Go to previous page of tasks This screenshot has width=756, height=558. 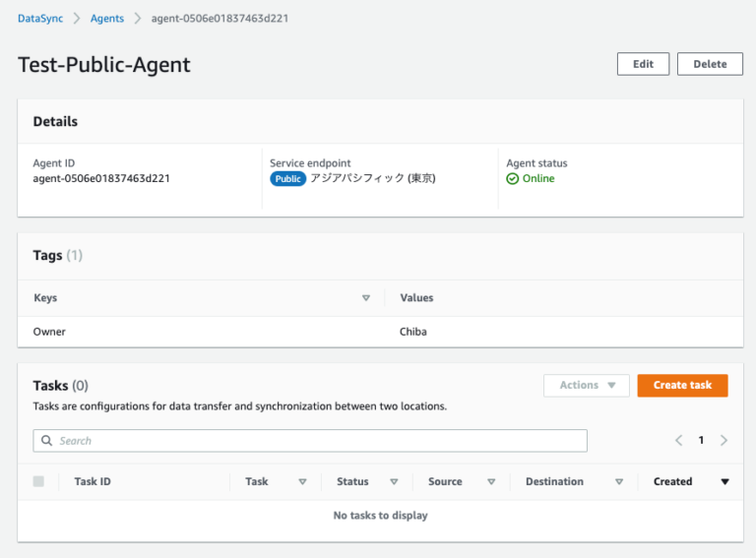pos(679,441)
